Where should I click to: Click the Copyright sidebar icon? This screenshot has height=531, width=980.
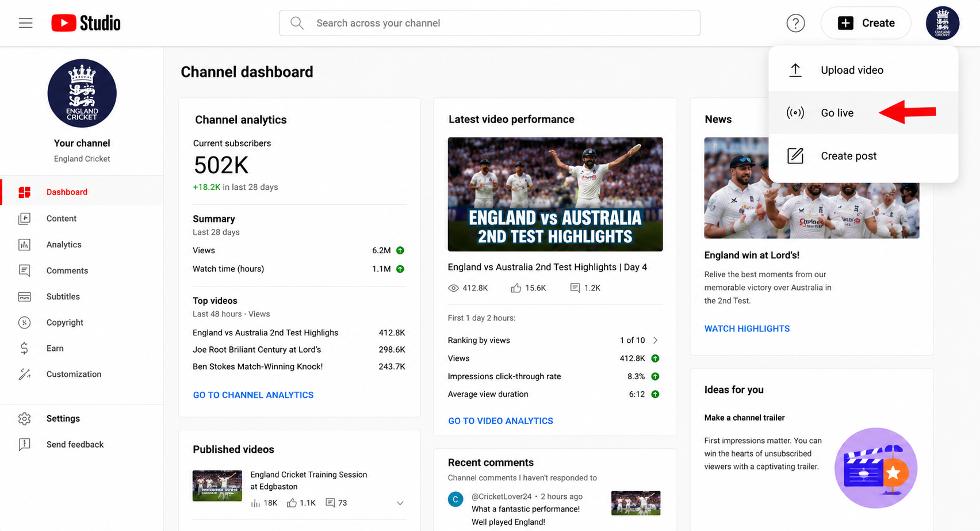pyautogui.click(x=24, y=323)
